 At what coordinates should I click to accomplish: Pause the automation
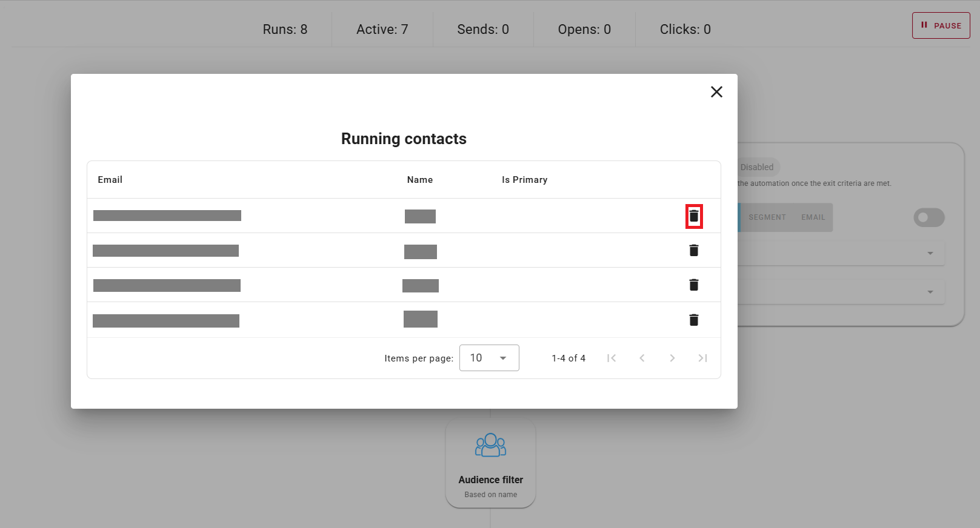(941, 26)
